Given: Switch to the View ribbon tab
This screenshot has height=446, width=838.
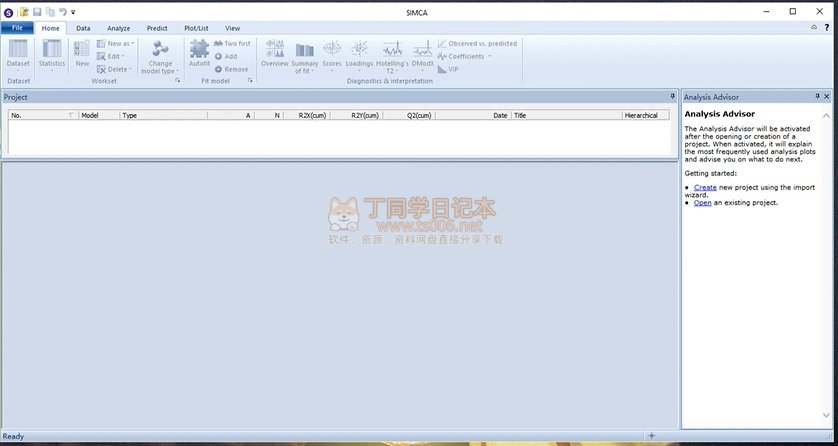Looking at the screenshot, I should [x=232, y=28].
